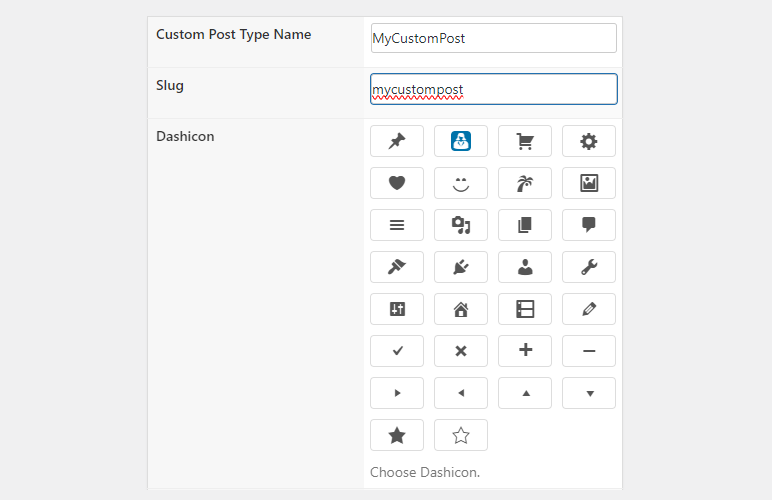Click into the Slug input field
The width and height of the screenshot is (772, 500).
tap(494, 89)
